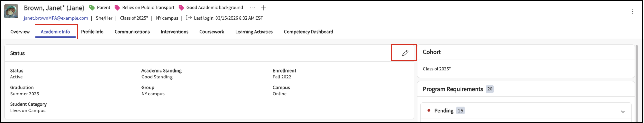Open the Coursework tab
Image resolution: width=644 pixels, height=123 pixels.
tap(212, 32)
